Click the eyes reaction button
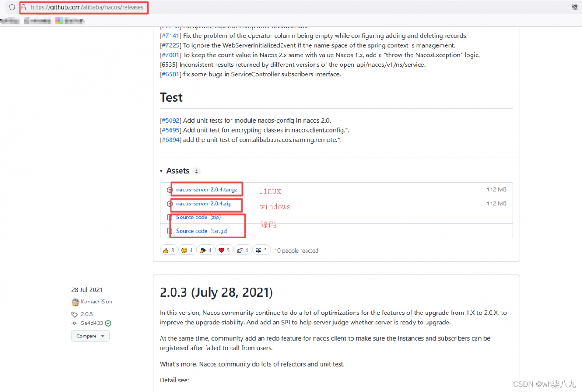582x392 pixels. (261, 250)
